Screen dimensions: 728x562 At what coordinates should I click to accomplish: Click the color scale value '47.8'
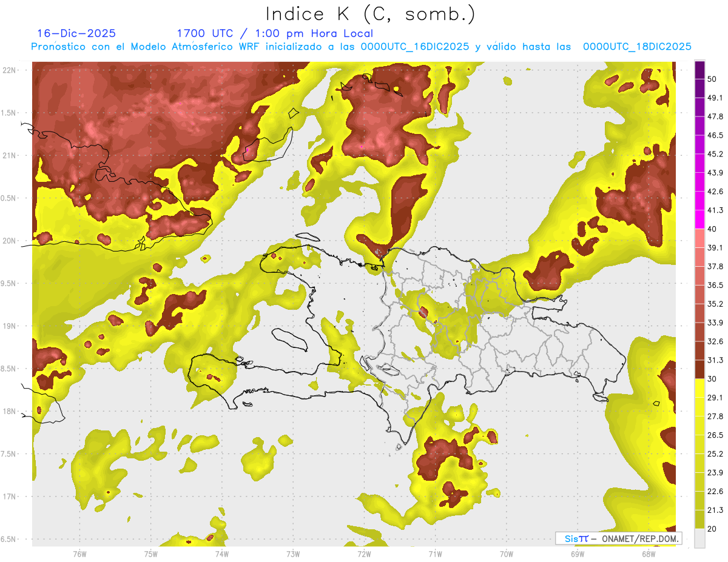[x=715, y=116]
